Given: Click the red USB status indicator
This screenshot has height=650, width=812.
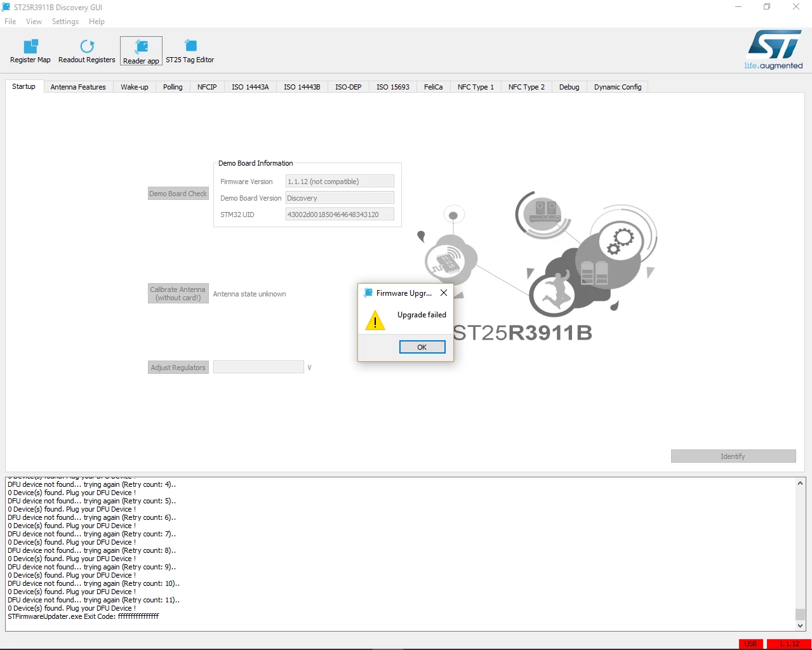Looking at the screenshot, I should [750, 644].
